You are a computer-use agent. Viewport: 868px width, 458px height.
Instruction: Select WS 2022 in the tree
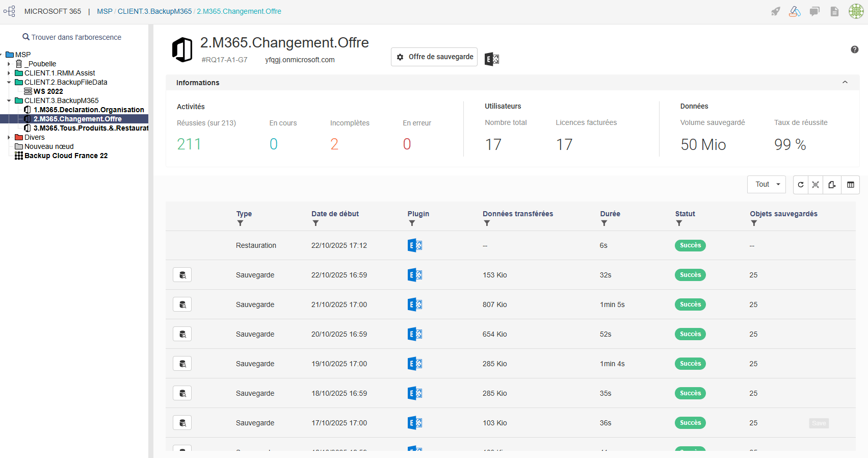coord(48,91)
